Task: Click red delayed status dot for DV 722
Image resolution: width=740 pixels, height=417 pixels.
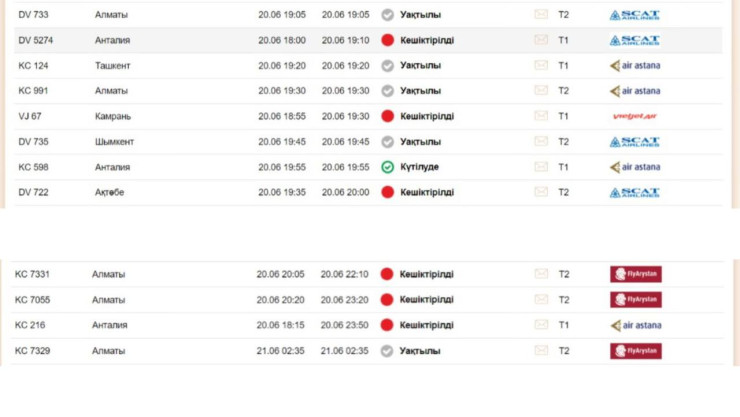Action: click(387, 192)
